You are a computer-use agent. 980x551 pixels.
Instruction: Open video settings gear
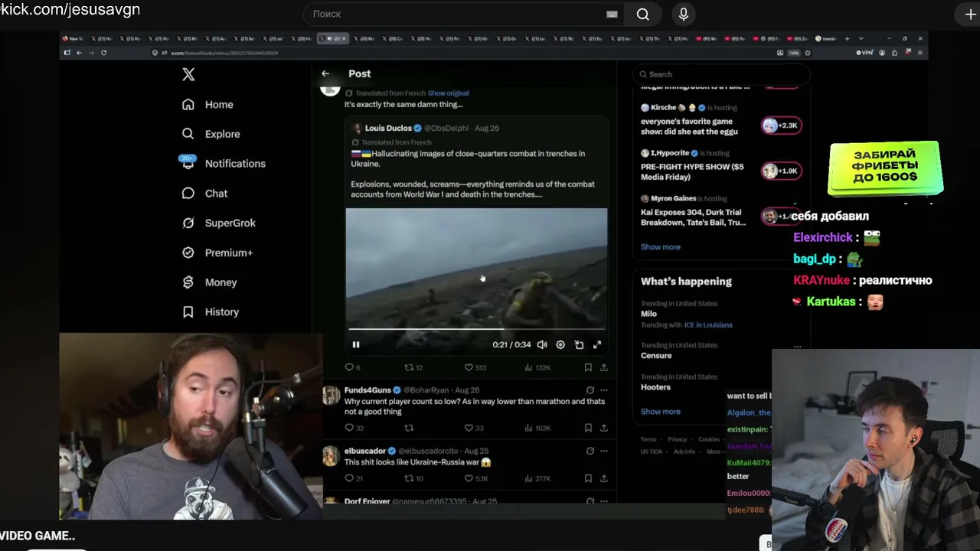coord(560,344)
